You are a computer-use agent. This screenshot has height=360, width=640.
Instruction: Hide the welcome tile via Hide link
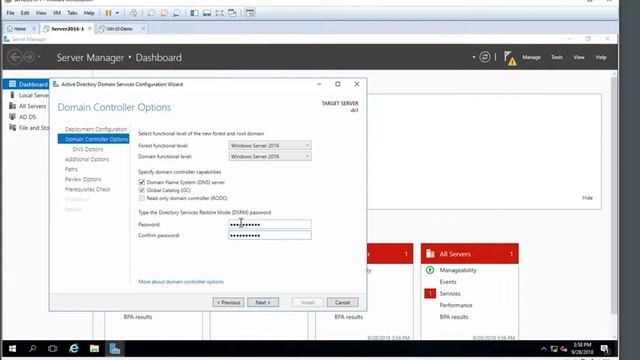(587, 198)
